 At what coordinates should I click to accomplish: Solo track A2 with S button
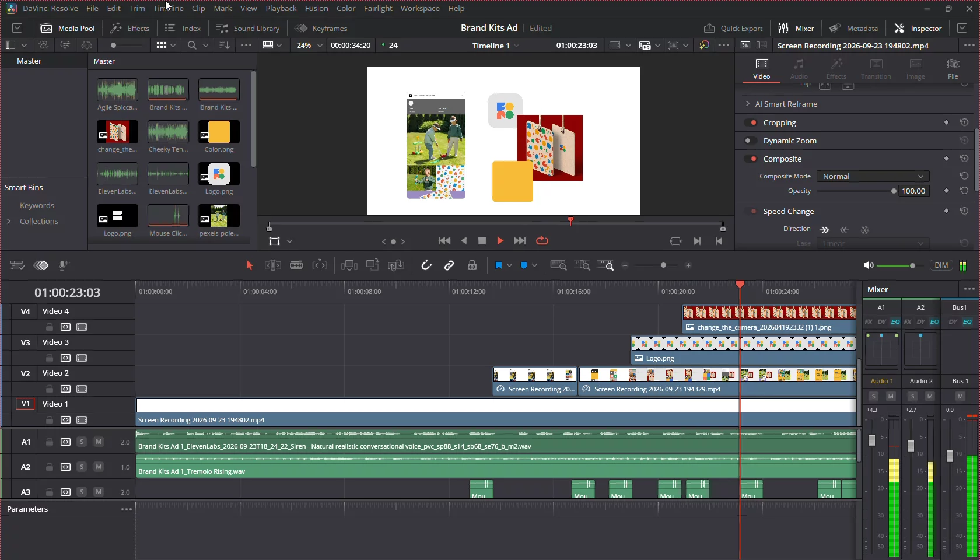(x=82, y=467)
